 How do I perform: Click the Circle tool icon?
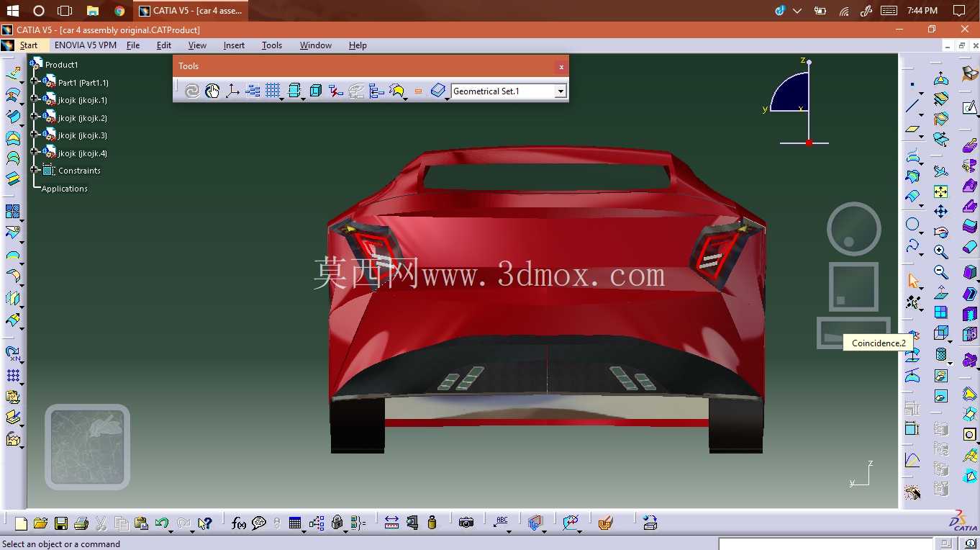[912, 225]
